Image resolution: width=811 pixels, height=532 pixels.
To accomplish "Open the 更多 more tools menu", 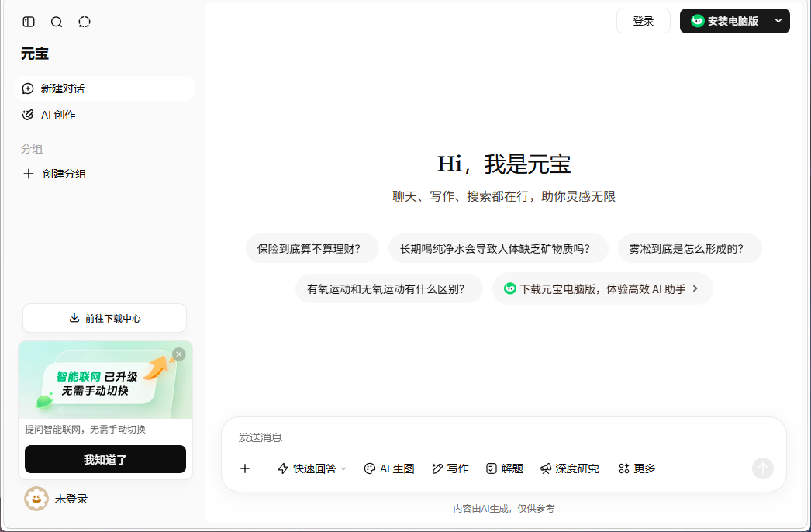I will click(637, 468).
